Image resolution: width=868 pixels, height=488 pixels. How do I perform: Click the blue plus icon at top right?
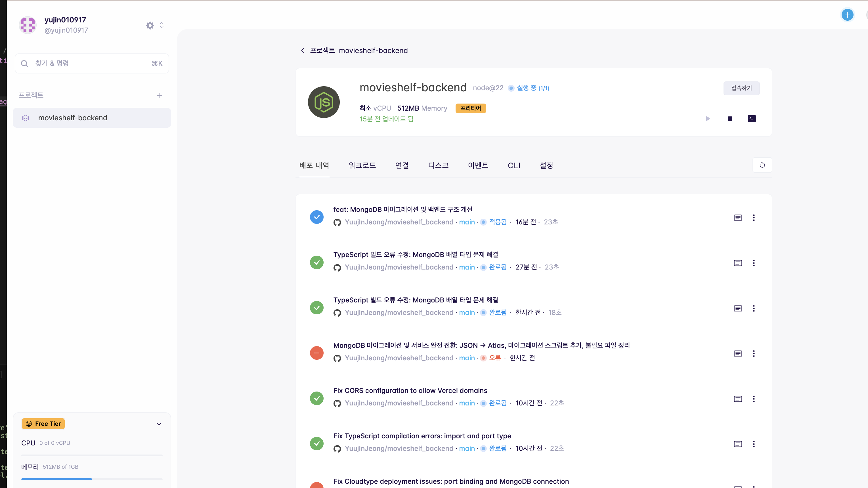pos(847,15)
